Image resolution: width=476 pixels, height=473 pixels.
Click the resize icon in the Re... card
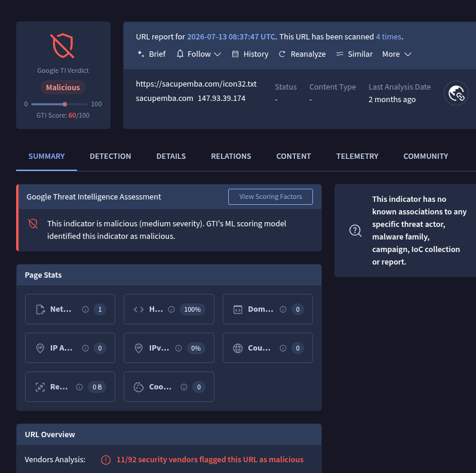pyautogui.click(x=40, y=387)
